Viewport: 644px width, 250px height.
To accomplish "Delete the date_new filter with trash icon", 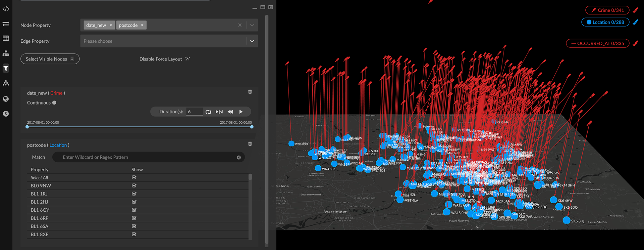I will [250, 92].
